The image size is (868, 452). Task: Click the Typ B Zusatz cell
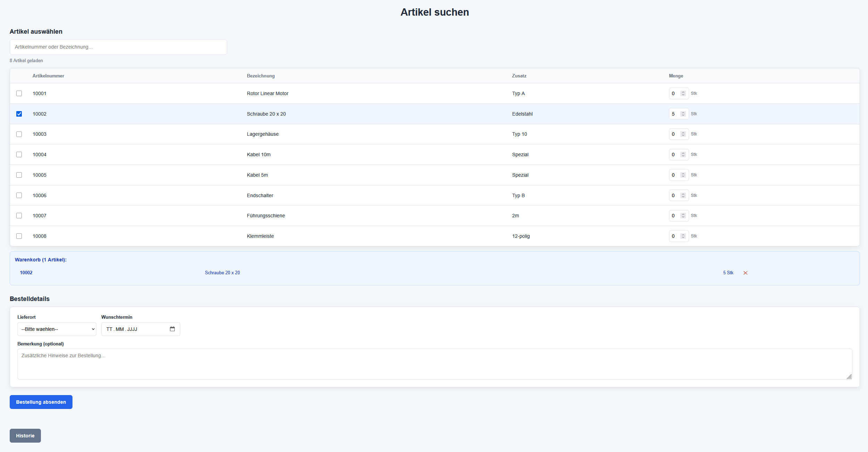[x=518, y=195]
